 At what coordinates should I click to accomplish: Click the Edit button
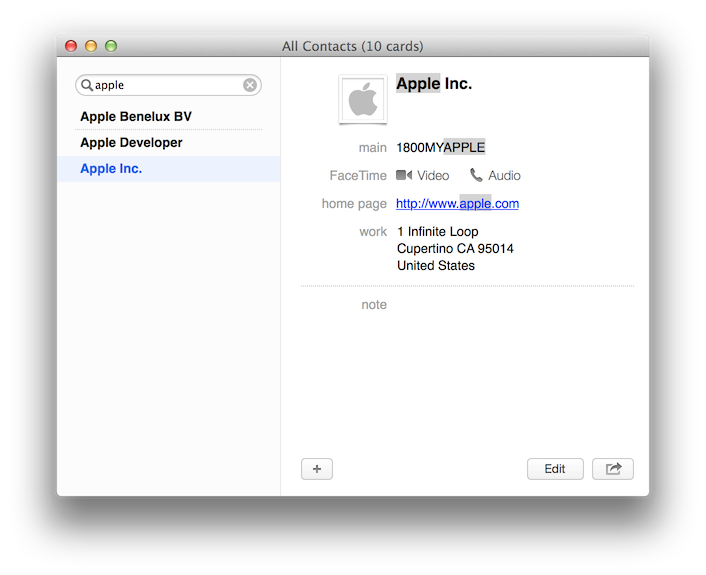coord(555,469)
